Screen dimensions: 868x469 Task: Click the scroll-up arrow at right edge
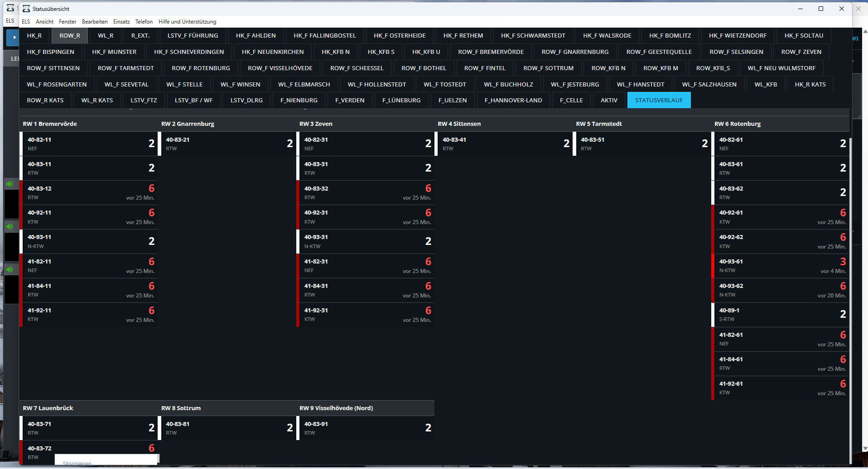tap(865, 32)
